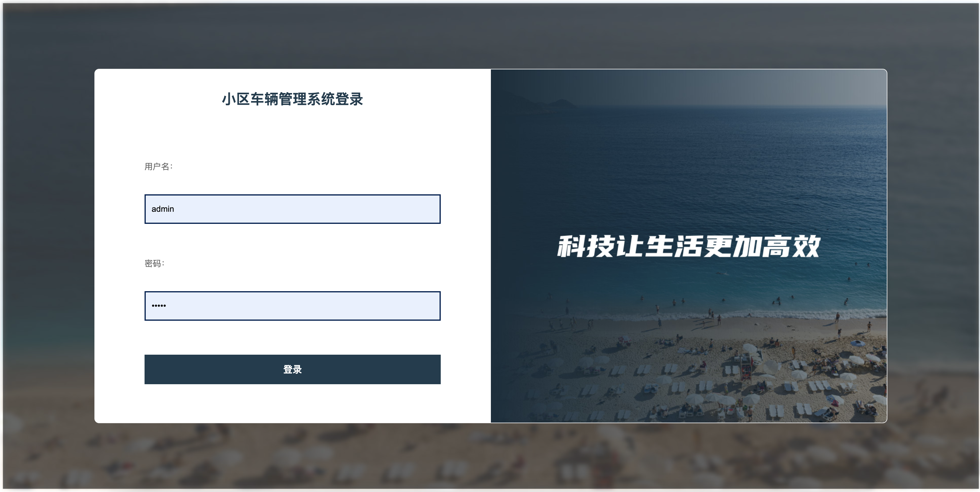Click the distant island on the photo's horizon
The image size is (980, 492).
(x=559, y=104)
